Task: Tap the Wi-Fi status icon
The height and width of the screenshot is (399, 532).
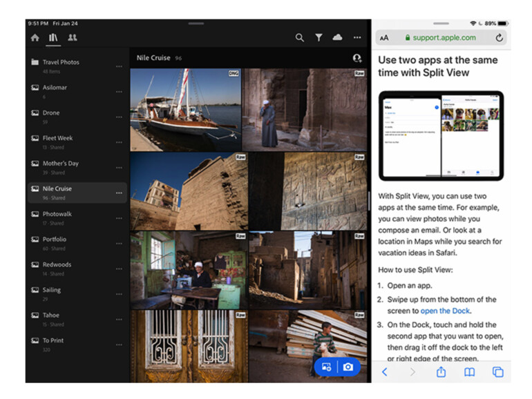Action: point(473,23)
